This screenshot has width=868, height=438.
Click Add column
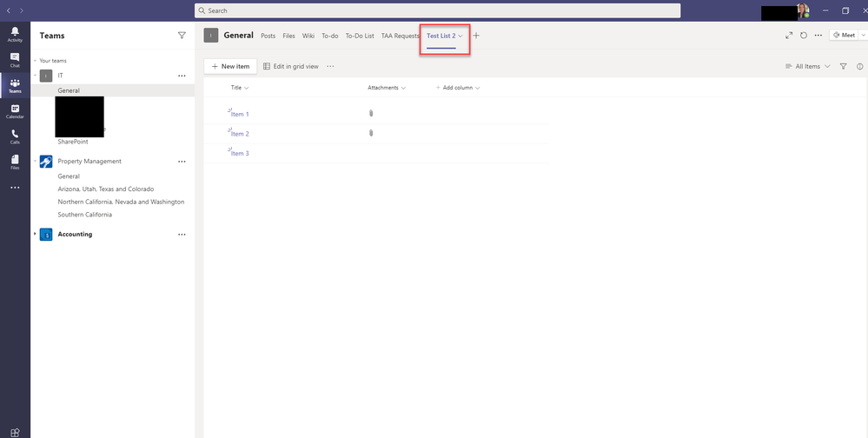tap(458, 88)
